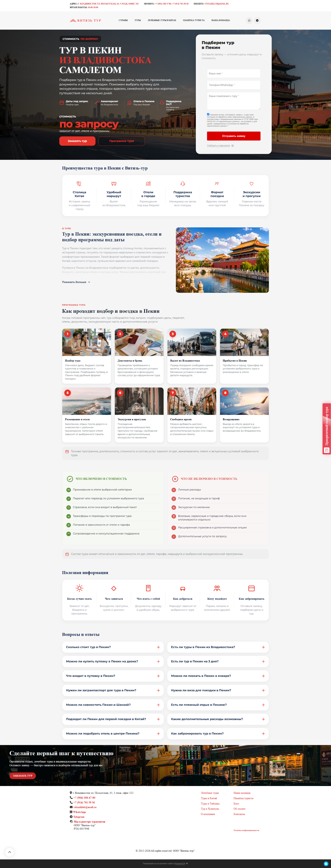Open the Туры menu item

click(138, 21)
